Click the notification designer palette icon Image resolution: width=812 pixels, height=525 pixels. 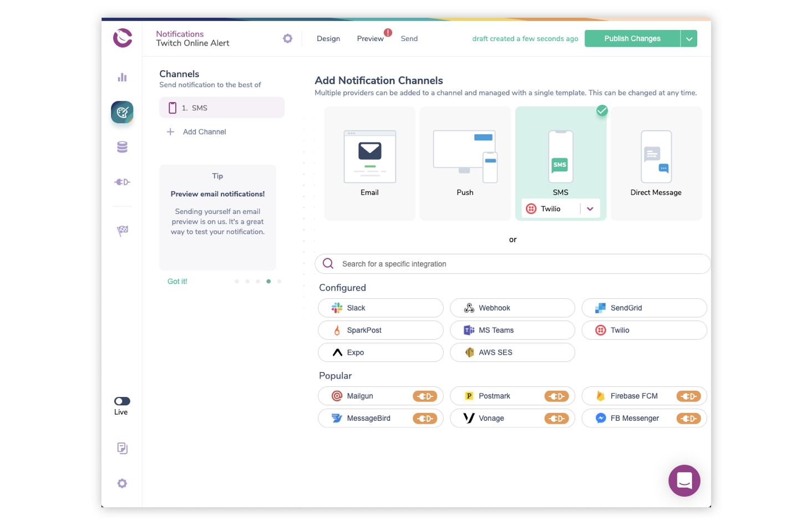pos(122,112)
